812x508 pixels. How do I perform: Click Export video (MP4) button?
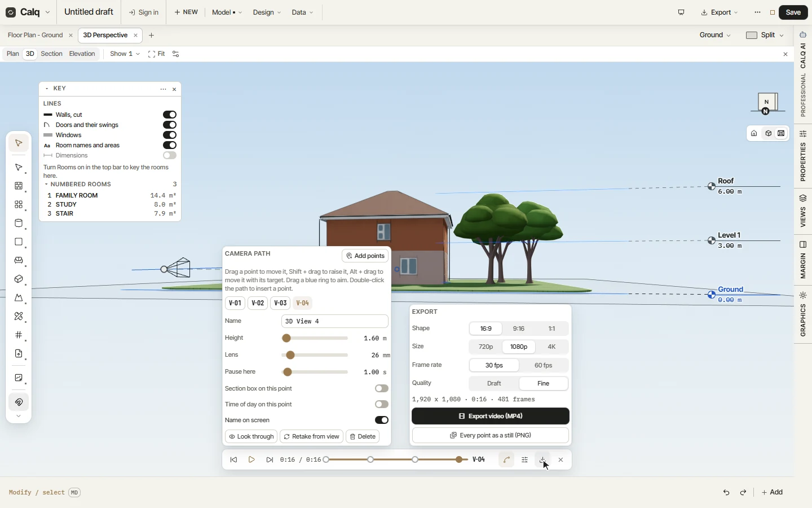click(x=491, y=417)
